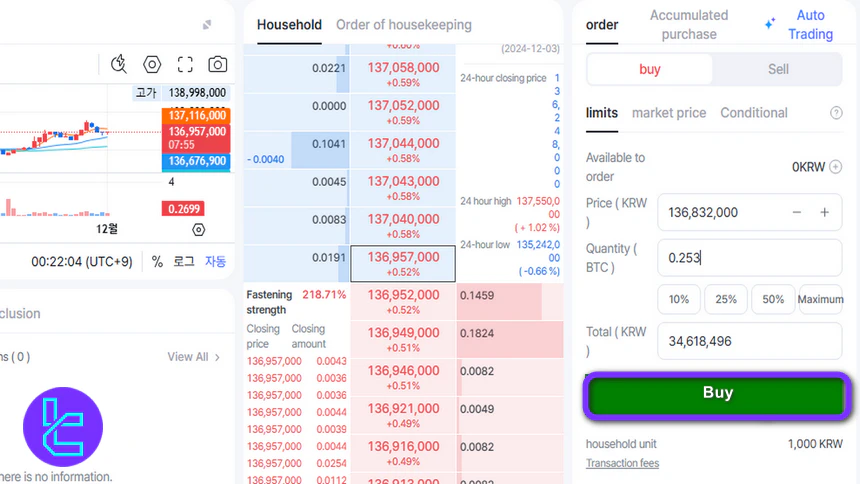Select bid price 136,916,000
Image resolution: width=860 pixels, height=484 pixels.
coord(403,453)
